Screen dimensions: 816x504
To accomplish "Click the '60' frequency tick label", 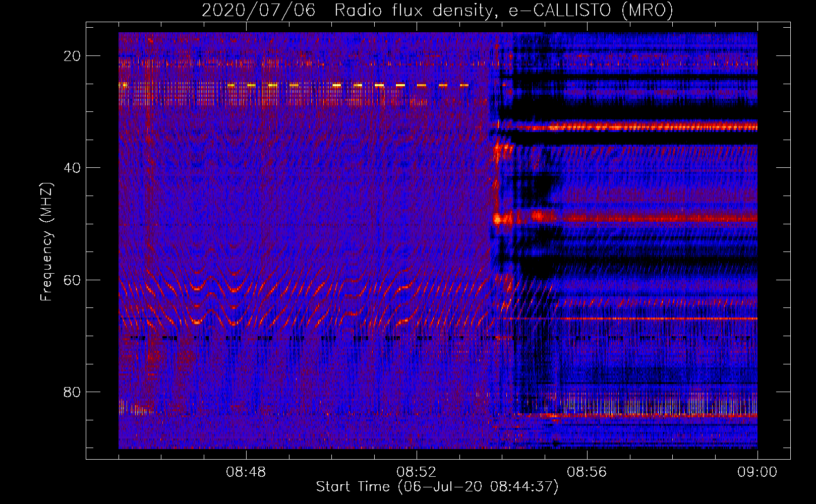I will [72, 280].
